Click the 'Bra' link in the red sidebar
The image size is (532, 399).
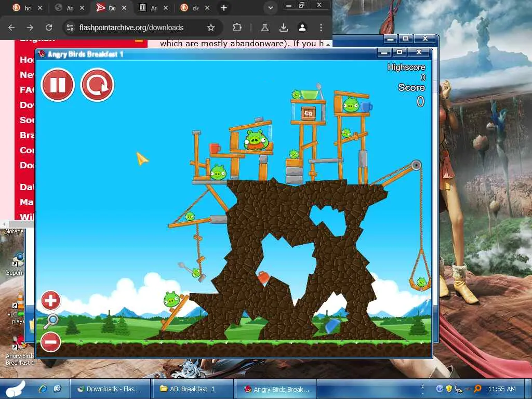click(27, 135)
